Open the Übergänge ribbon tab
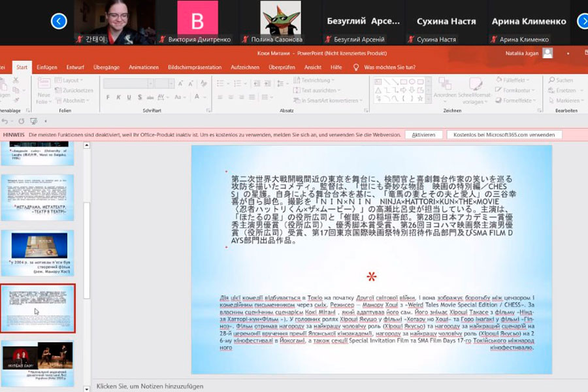 (106, 67)
